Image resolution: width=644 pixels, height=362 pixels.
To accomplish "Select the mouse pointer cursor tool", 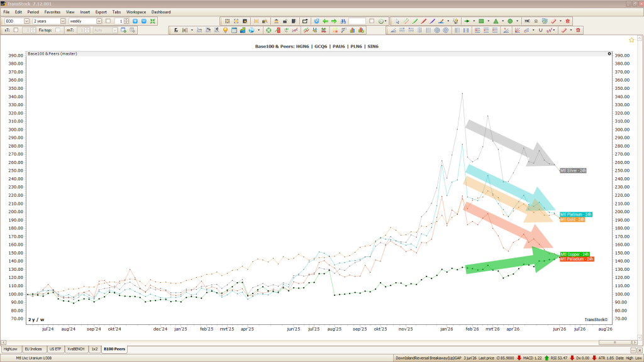I will (x=397, y=21).
